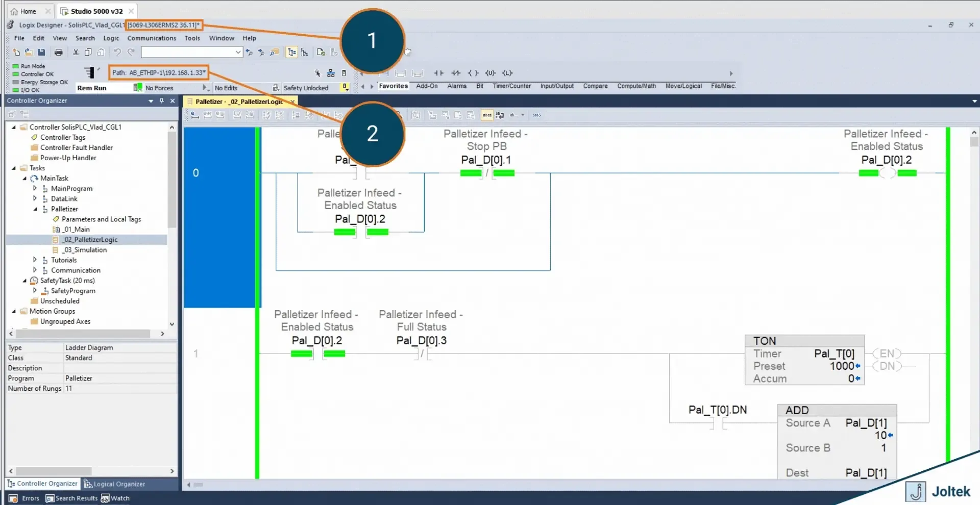Open the _03_Simulation routine
Viewport: 980px width, 505px height.
click(85, 250)
